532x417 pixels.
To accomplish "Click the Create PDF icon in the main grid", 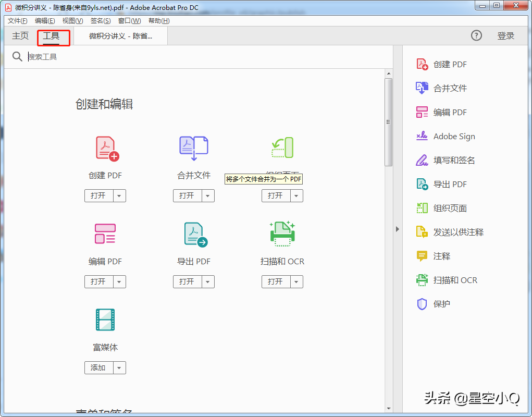I will click(107, 149).
